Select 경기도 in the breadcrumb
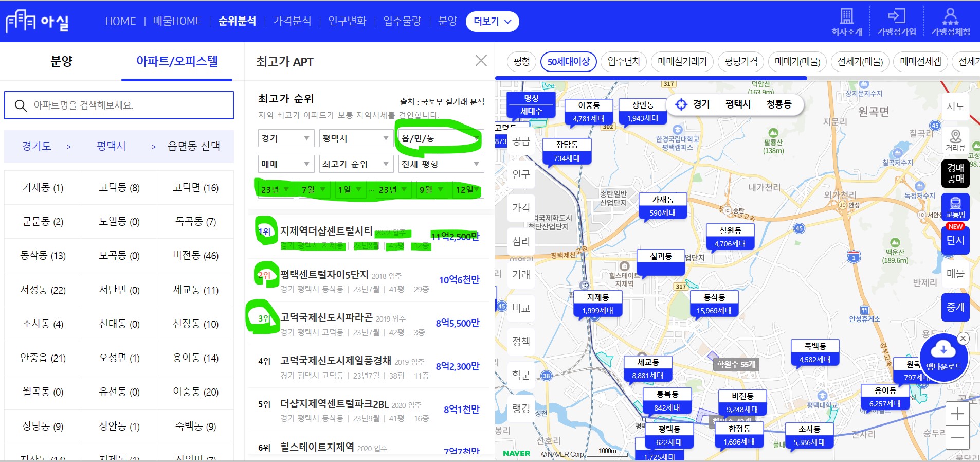Viewport: 980px width, 462px height. point(37,146)
